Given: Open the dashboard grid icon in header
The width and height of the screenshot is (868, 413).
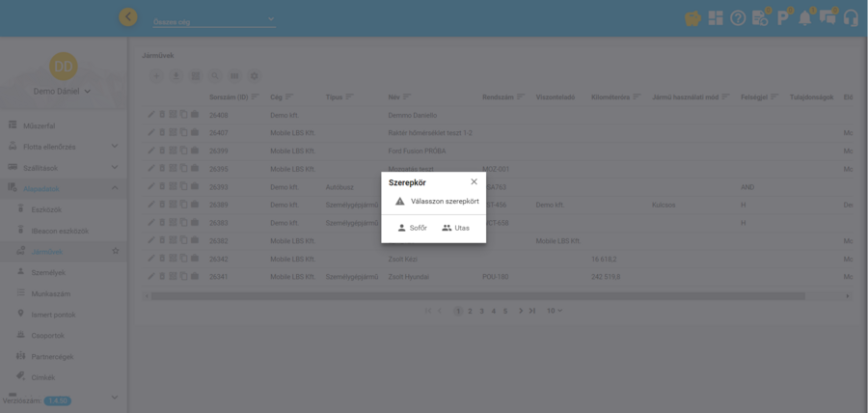Looking at the screenshot, I should (715, 18).
